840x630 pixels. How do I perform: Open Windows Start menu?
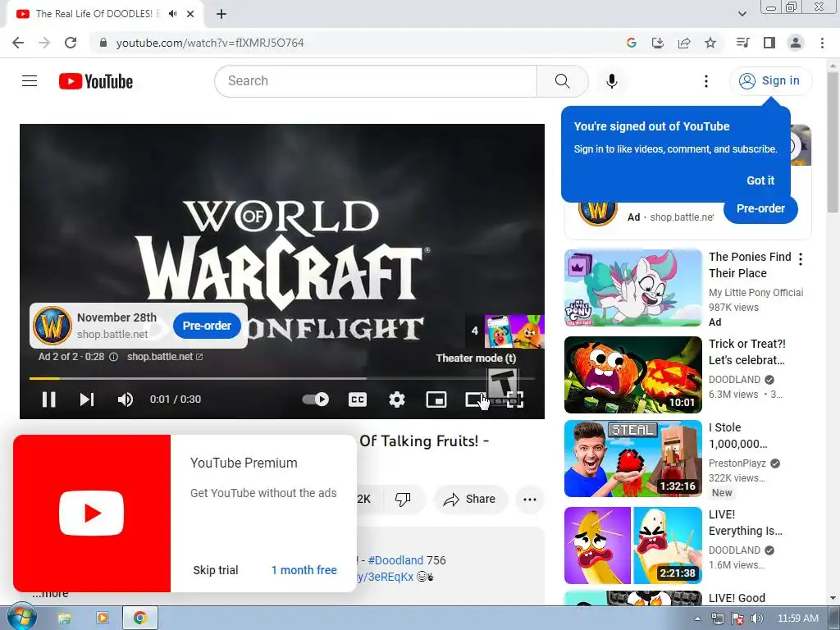tap(21, 618)
